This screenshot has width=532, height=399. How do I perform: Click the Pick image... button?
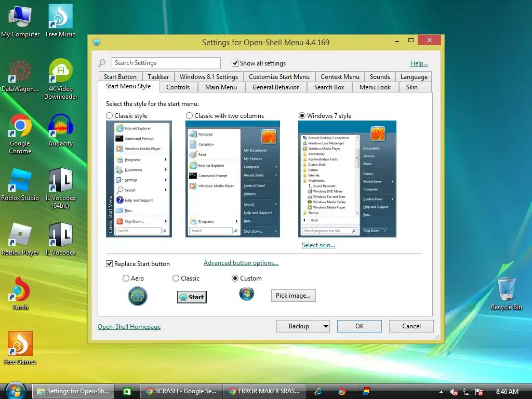[x=293, y=296]
